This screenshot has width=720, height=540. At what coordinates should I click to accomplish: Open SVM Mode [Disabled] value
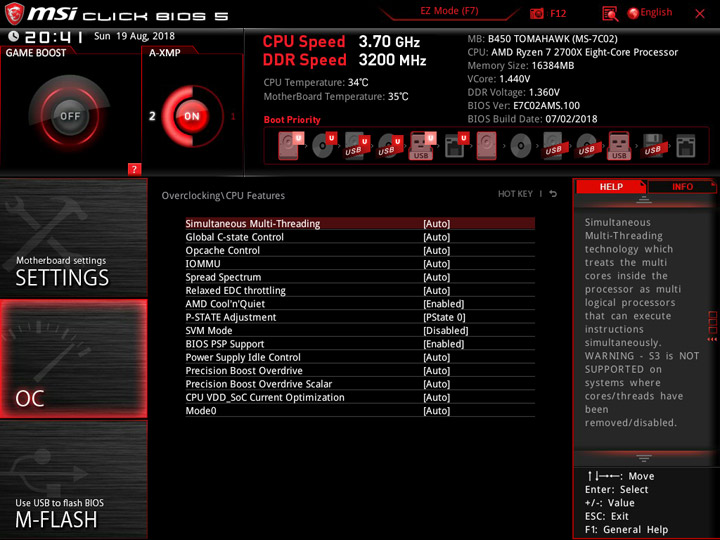tap(445, 330)
